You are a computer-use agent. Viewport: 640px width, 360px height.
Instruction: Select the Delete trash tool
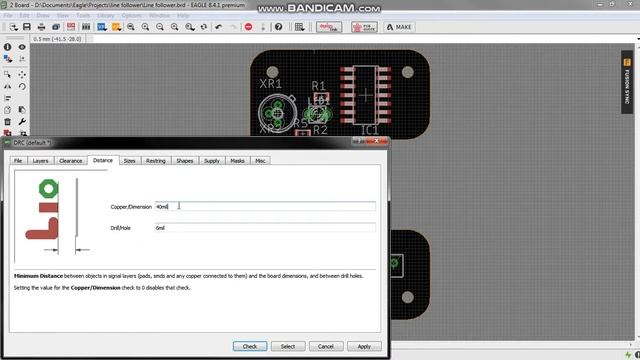[x=7, y=122]
